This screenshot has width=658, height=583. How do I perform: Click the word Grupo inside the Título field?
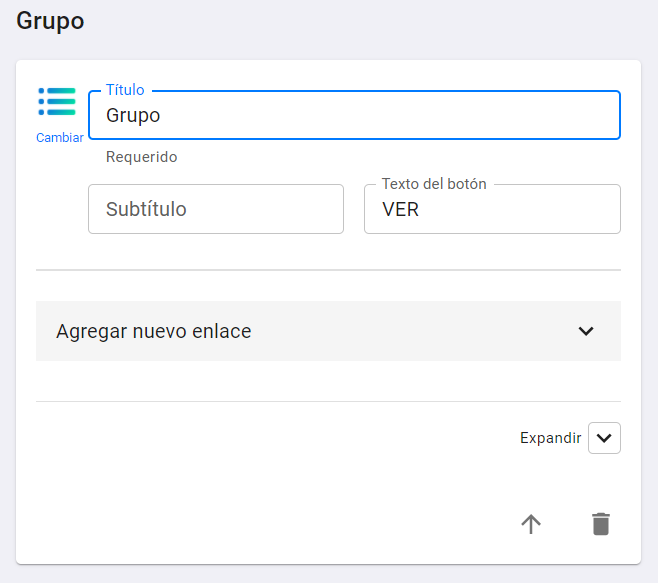133,115
